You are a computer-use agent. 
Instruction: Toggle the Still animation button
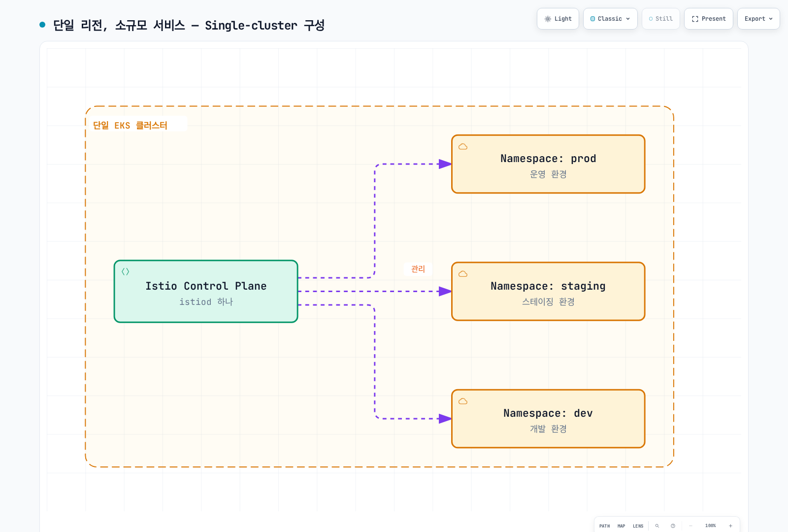(661, 19)
